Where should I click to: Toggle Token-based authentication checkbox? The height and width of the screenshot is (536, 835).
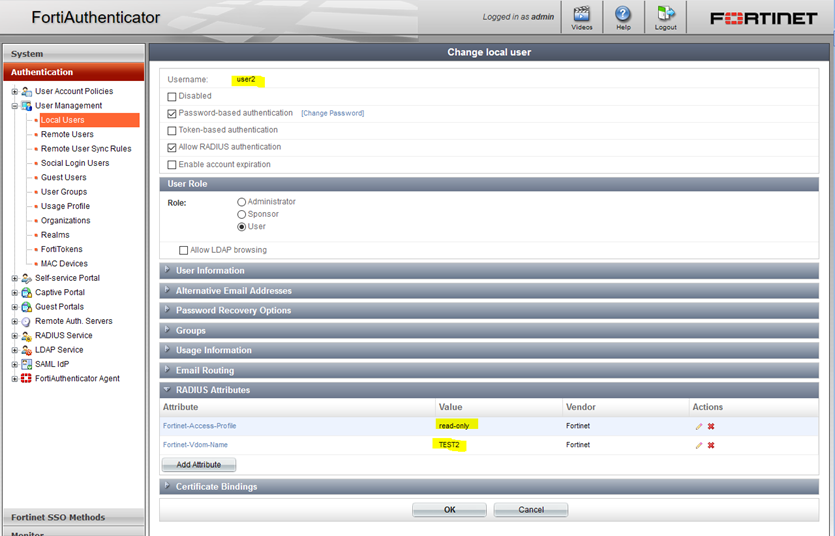click(172, 130)
